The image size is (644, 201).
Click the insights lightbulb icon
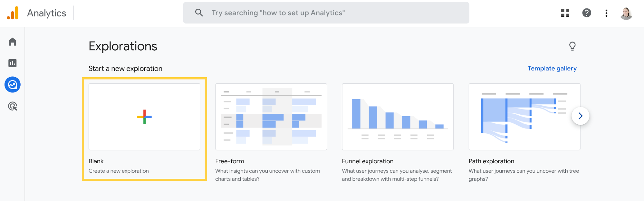572,46
